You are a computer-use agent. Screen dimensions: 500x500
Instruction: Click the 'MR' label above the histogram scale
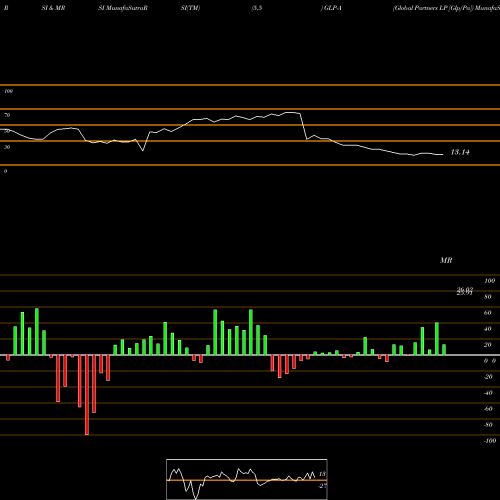pos(446,260)
